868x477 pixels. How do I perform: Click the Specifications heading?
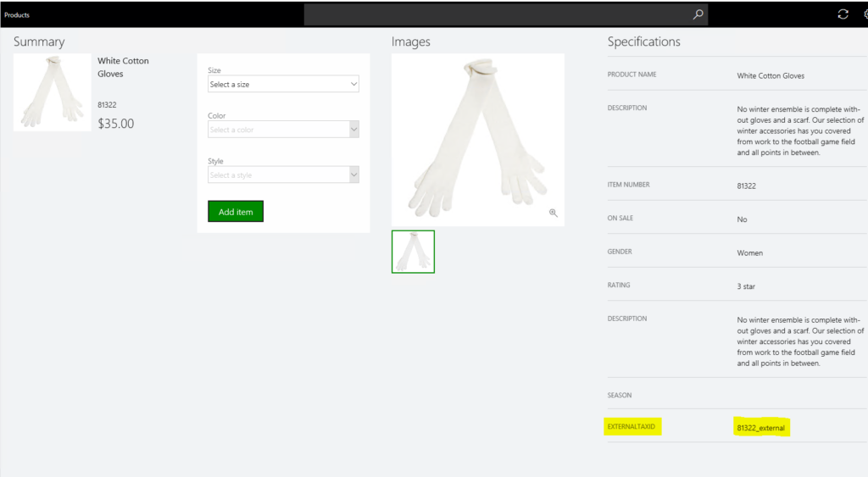click(x=644, y=42)
